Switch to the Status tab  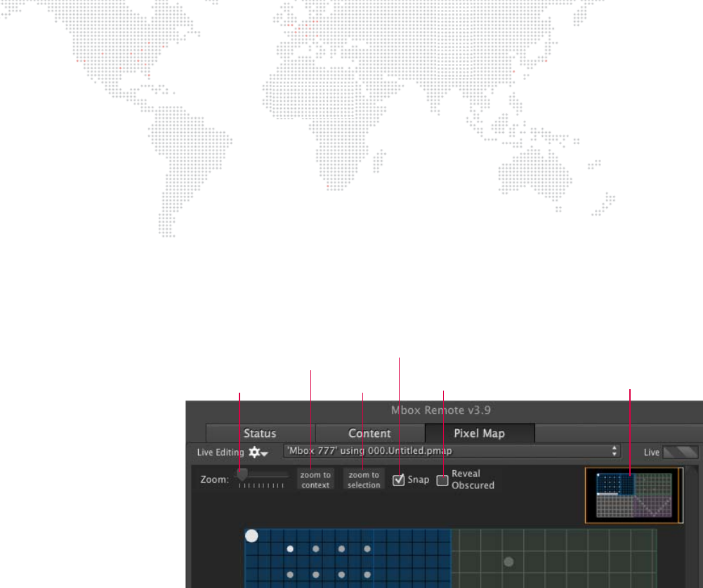tap(260, 433)
